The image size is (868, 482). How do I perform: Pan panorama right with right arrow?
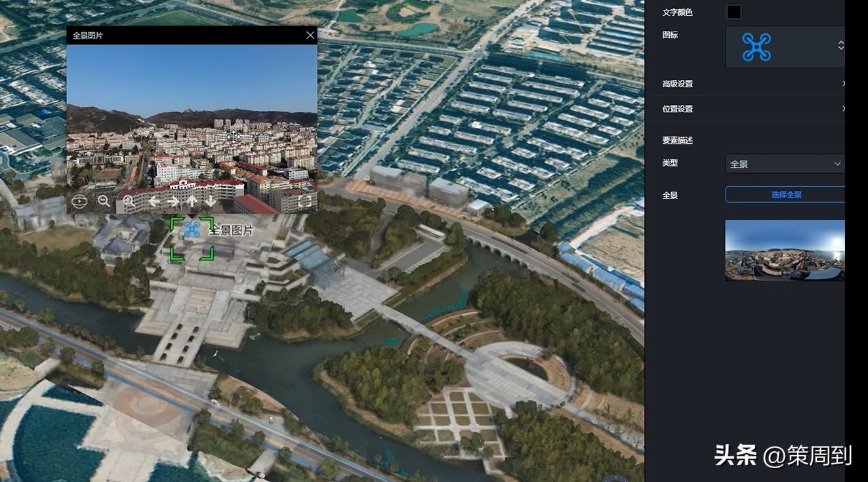tap(173, 201)
